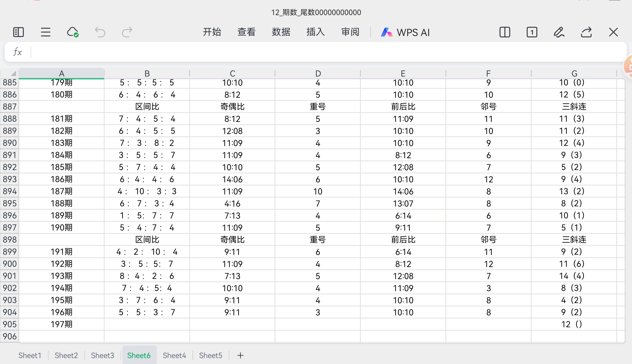Open the 开始 menu tab
The image size is (632, 364).
pos(212,32)
